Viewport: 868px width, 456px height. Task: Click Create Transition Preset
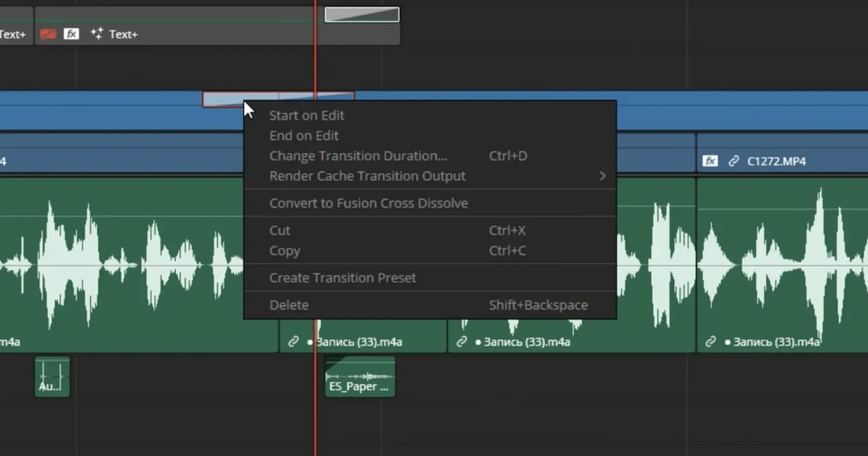pos(430,278)
